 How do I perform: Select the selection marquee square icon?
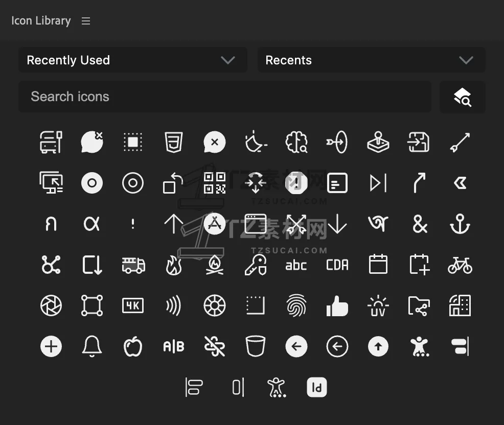pos(133,142)
